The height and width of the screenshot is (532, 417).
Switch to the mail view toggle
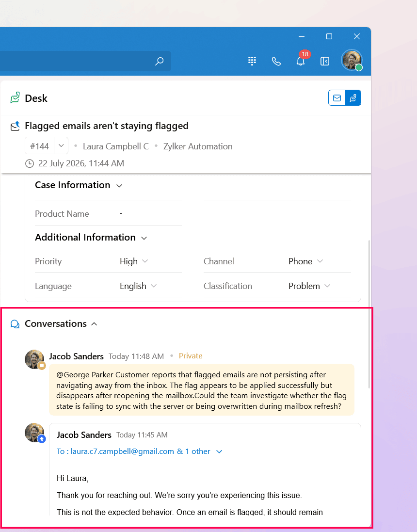pos(337,98)
